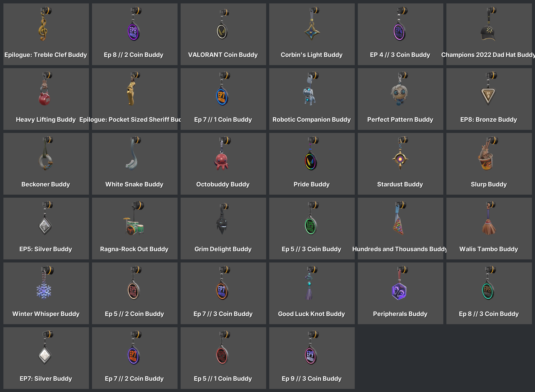Viewport: 535px width, 392px height.
Task: Select the Robotic Companion Buddy icon
Action: click(310, 89)
